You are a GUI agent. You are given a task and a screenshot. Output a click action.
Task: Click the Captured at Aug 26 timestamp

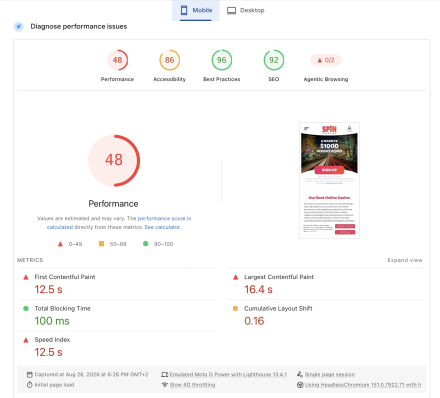click(92, 375)
